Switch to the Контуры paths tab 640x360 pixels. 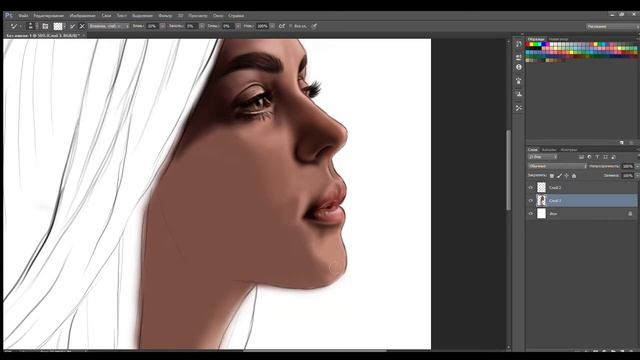click(x=569, y=149)
